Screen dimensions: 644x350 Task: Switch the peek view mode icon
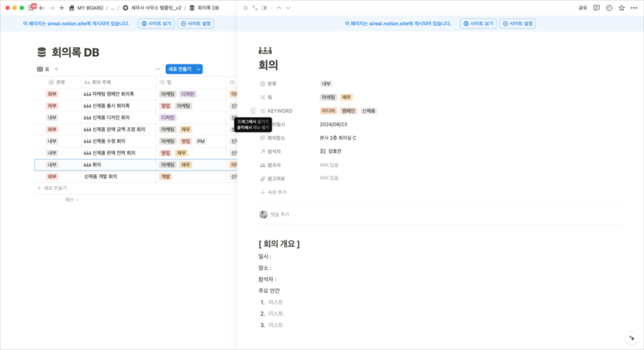tap(265, 8)
